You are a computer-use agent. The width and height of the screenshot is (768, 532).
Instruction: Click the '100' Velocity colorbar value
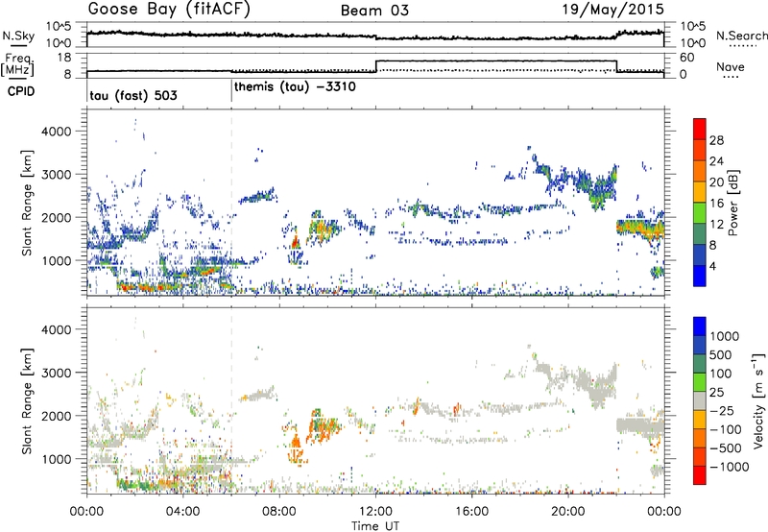(721, 374)
